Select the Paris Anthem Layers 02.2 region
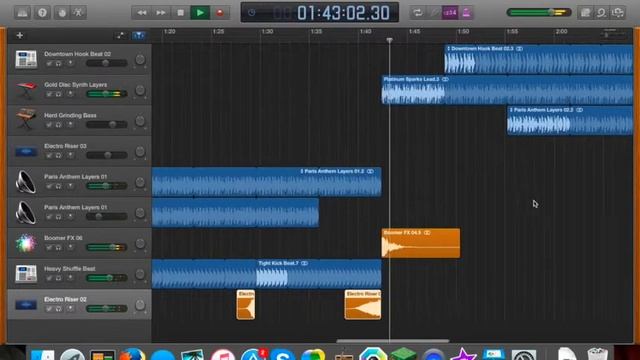This screenshot has height=360, width=640. coord(570,120)
